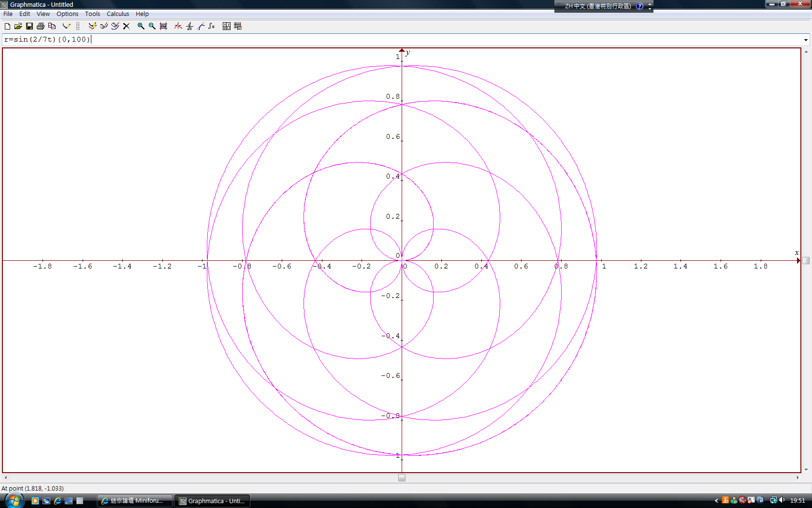The width and height of the screenshot is (812, 508).
Task: Expand the equation history dropdown arrow
Action: coord(806,40)
